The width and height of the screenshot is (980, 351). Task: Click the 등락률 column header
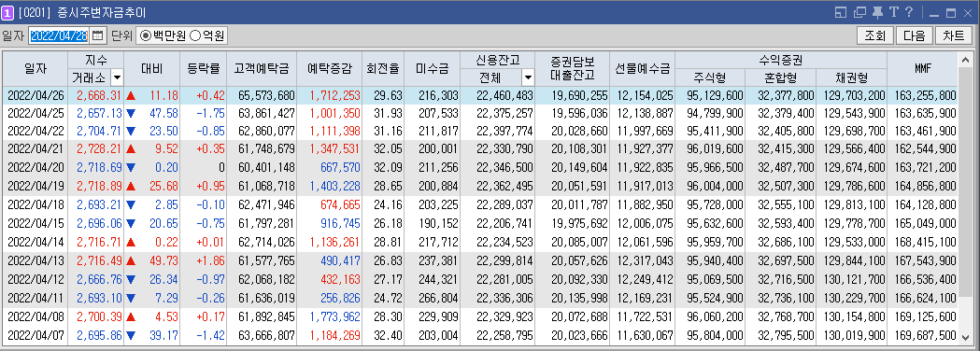pos(204,69)
